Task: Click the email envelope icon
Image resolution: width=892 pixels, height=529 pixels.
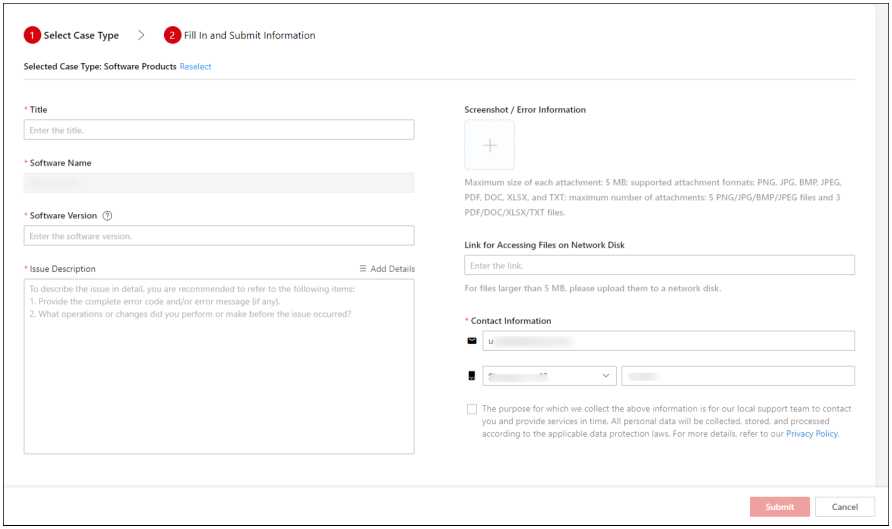Action: pos(472,341)
